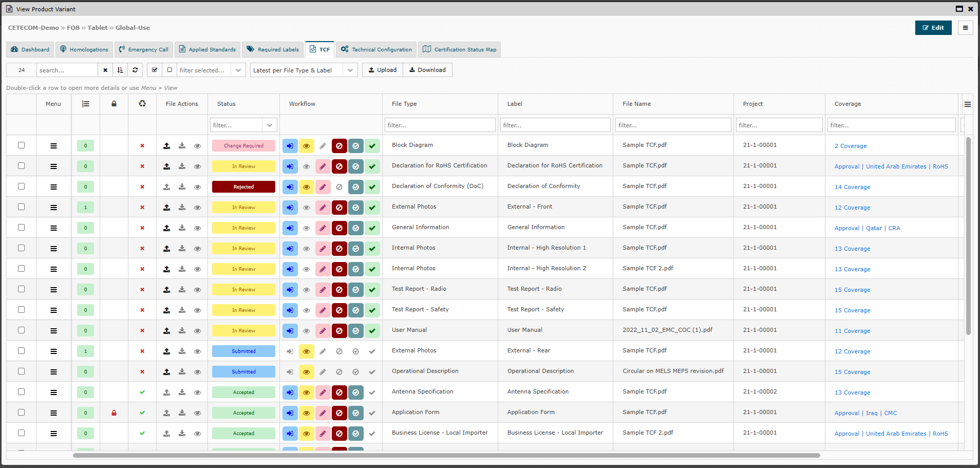The image size is (980, 468).
Task: Click the pink edit pencil in General Information row
Action: point(323,228)
